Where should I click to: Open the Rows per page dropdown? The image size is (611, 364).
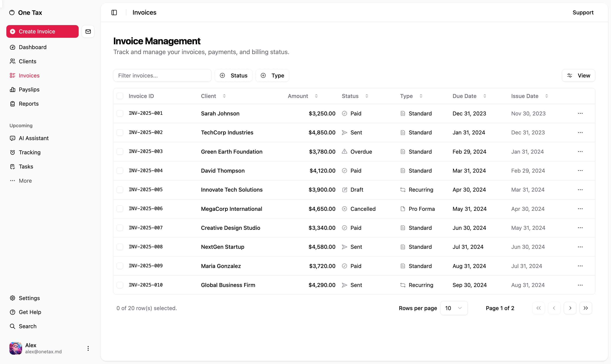[454, 308]
